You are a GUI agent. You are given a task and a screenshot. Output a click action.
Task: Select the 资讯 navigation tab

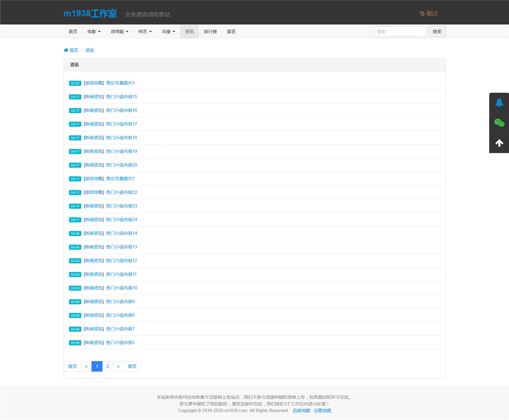pyautogui.click(x=189, y=31)
